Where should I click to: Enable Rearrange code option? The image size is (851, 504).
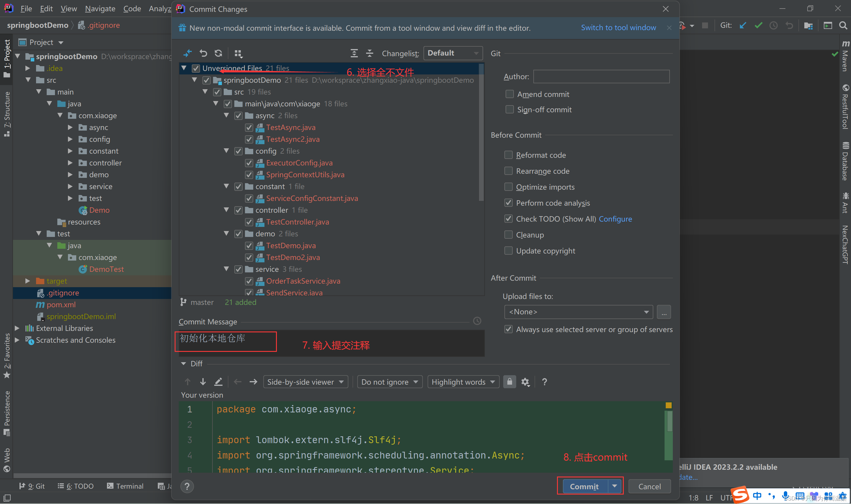pos(508,170)
